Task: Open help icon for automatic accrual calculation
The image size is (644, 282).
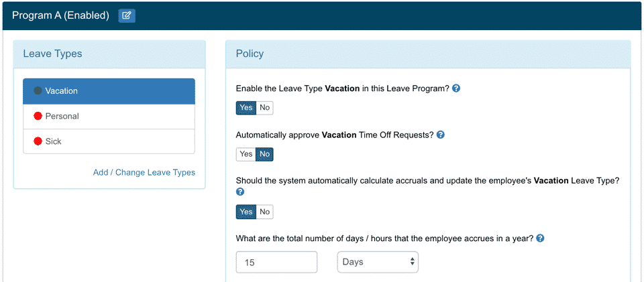Action: (240, 192)
